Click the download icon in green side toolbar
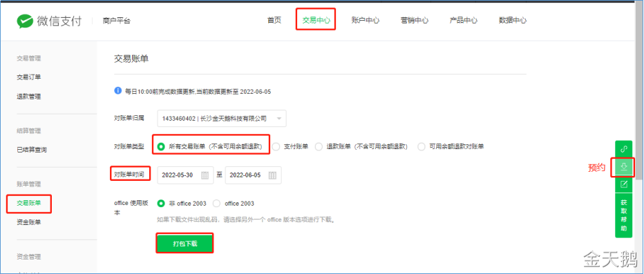 point(623,166)
